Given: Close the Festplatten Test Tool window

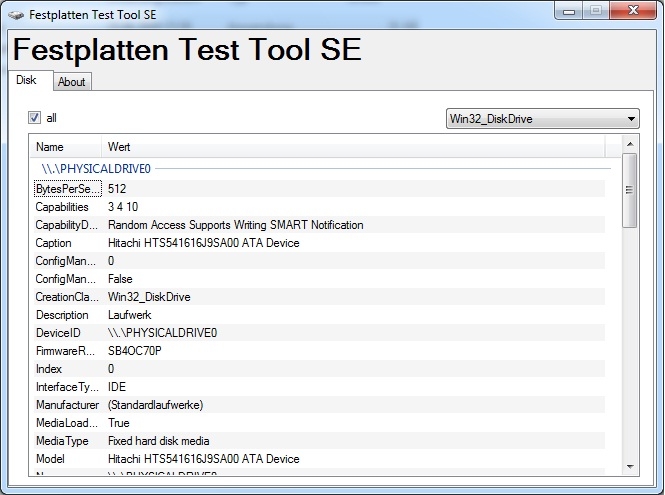Looking at the screenshot, I should pyautogui.click(x=631, y=11).
